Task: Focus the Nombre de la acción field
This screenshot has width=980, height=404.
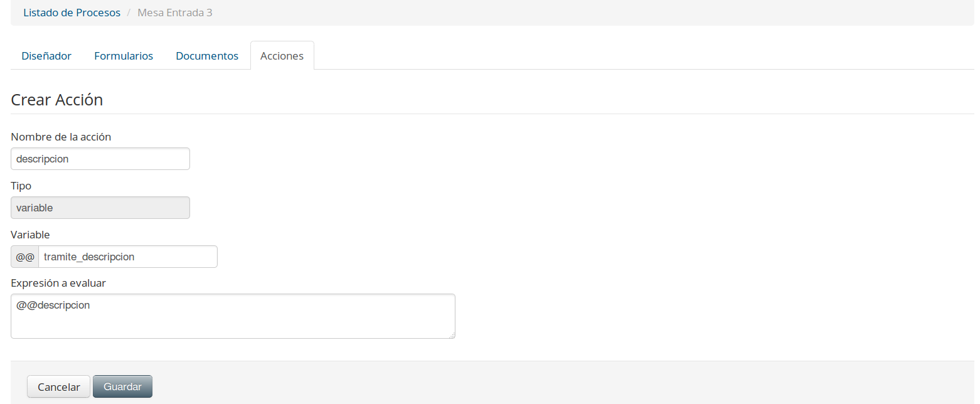Action: click(100, 159)
